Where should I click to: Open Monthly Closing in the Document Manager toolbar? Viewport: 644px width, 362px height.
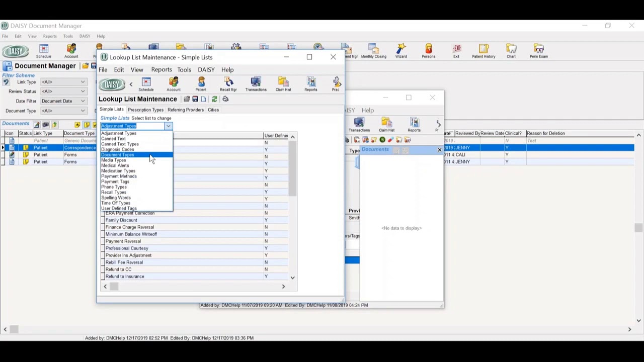[373, 51]
